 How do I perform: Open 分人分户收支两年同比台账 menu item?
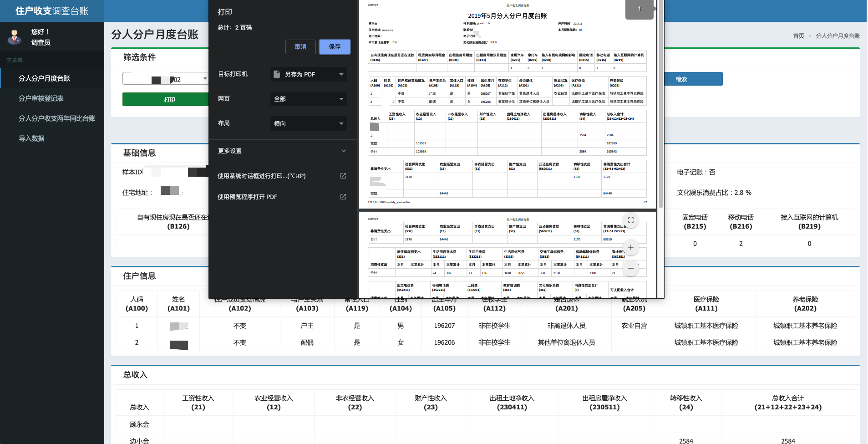(57, 118)
